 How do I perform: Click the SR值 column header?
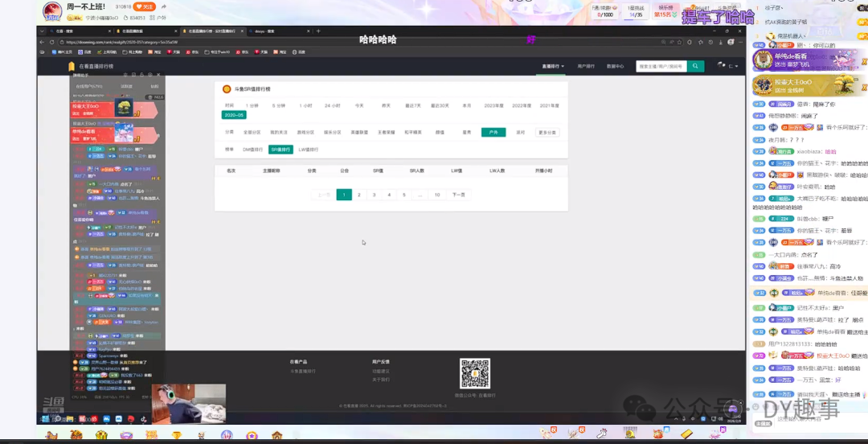click(378, 171)
